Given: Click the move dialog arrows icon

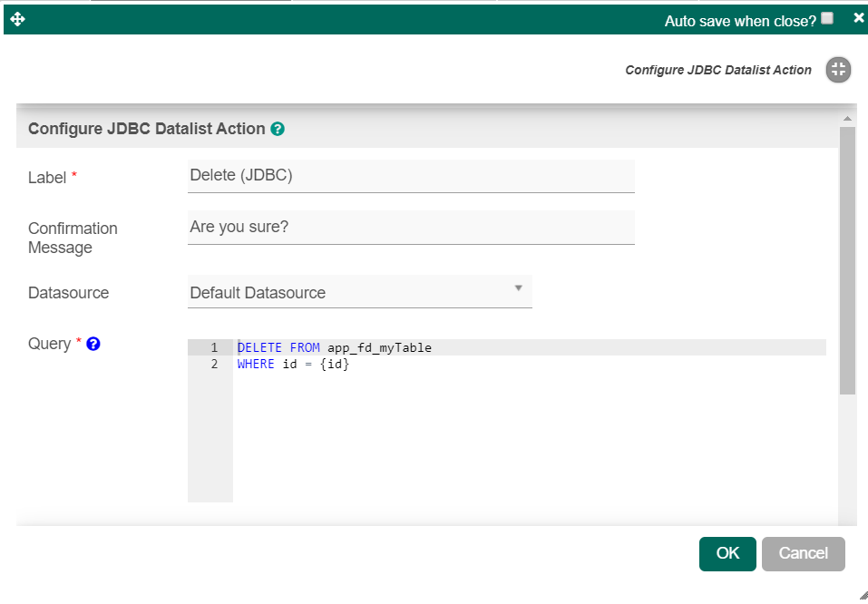Looking at the screenshot, I should tap(17, 19).
